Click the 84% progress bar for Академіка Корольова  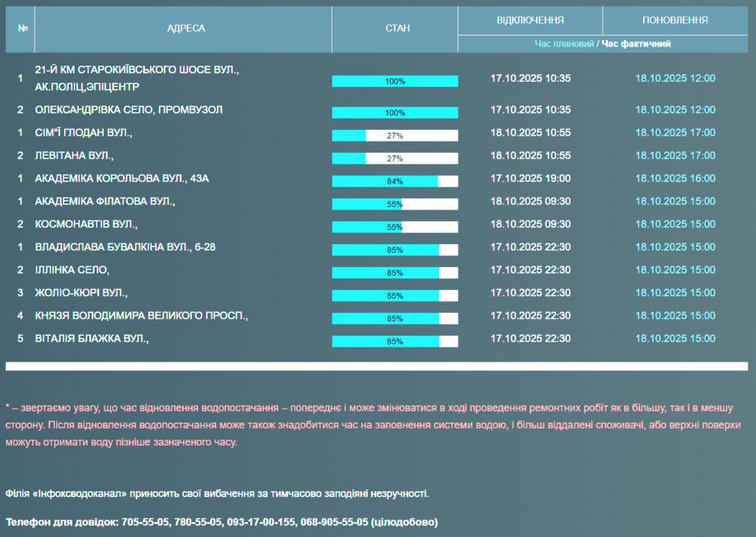coord(395,181)
